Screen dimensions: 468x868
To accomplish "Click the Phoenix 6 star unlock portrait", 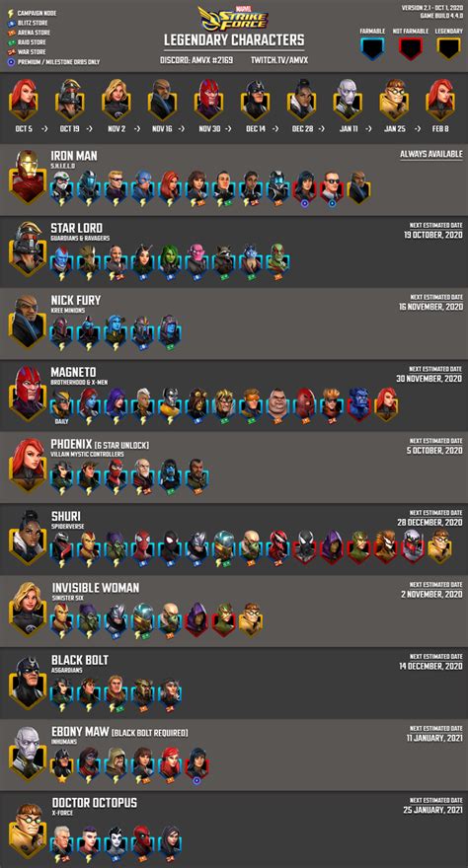I will click(x=28, y=467).
